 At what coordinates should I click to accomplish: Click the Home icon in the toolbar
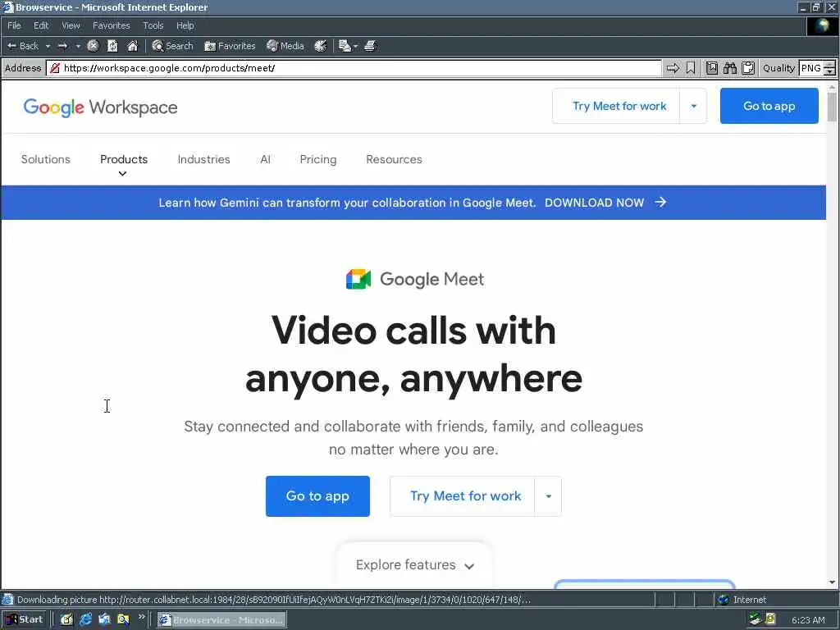132,46
